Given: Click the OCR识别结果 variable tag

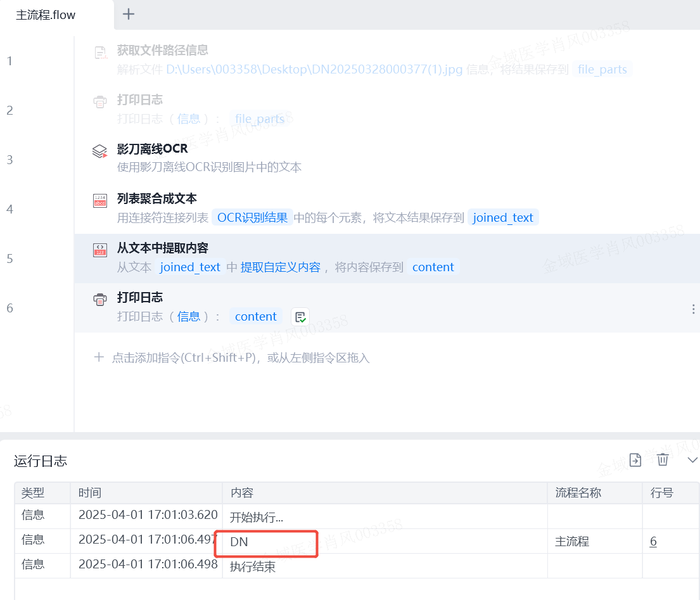Looking at the screenshot, I should [x=252, y=217].
